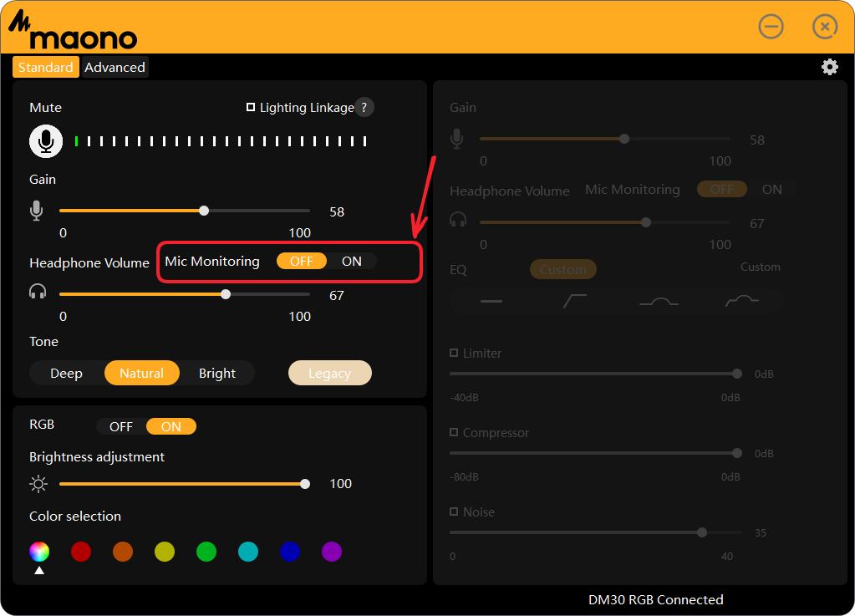855x616 pixels.
Task: Set Mic Monitoring to OFF
Action: click(301, 262)
